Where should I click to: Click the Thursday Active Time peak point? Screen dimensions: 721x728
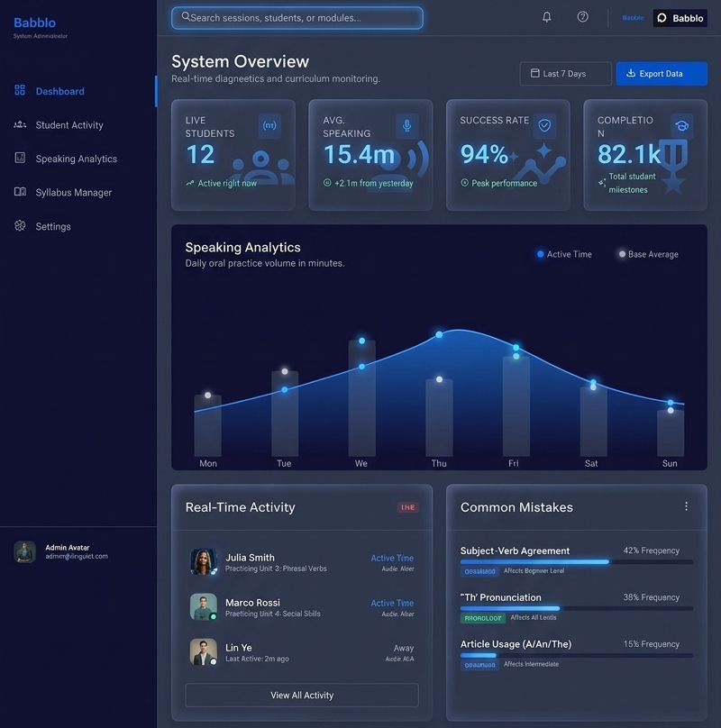tap(439, 334)
